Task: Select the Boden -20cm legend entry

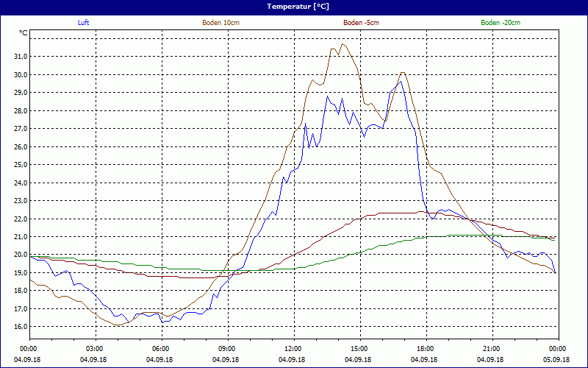Action: point(501,23)
